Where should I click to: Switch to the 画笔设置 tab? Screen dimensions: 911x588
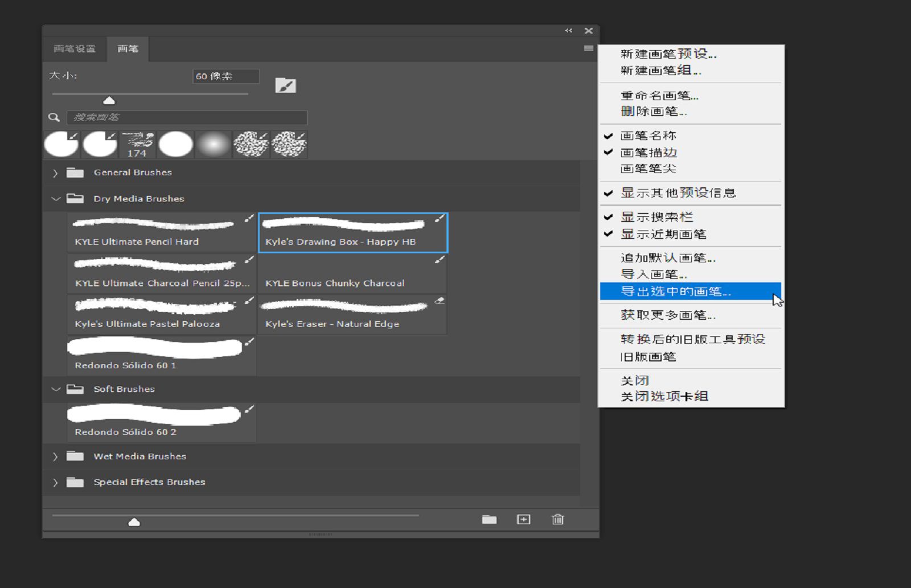pyautogui.click(x=75, y=48)
